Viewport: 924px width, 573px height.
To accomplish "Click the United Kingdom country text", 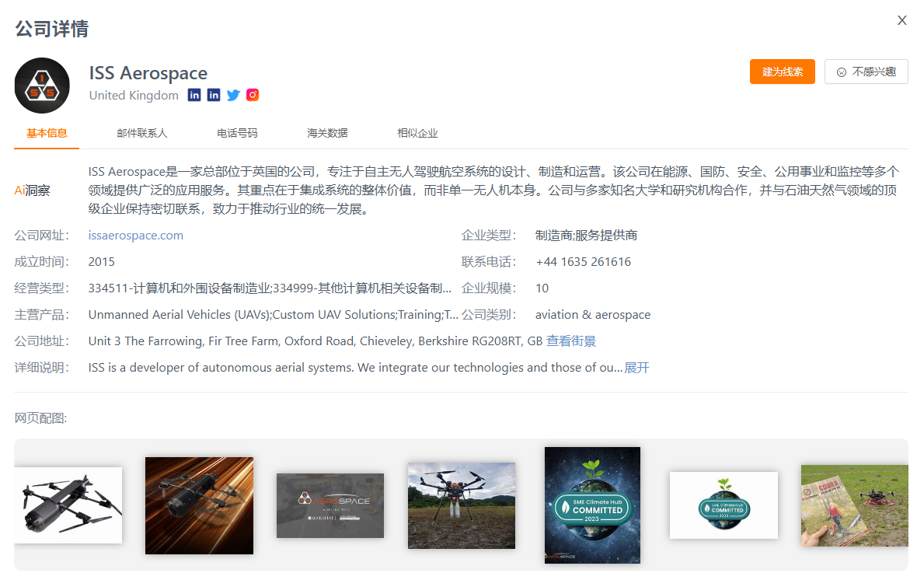I will click(134, 96).
